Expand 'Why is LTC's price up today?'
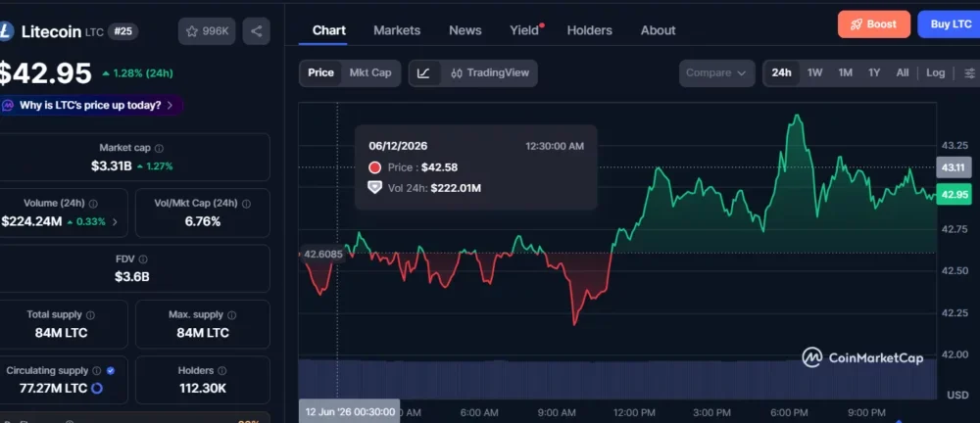This screenshot has width=980, height=423. pyautogui.click(x=92, y=105)
